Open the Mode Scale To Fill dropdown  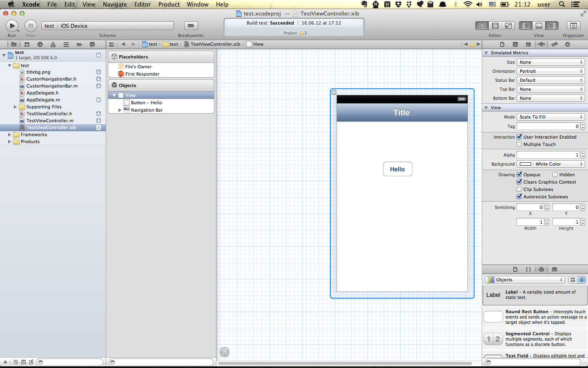coord(550,117)
